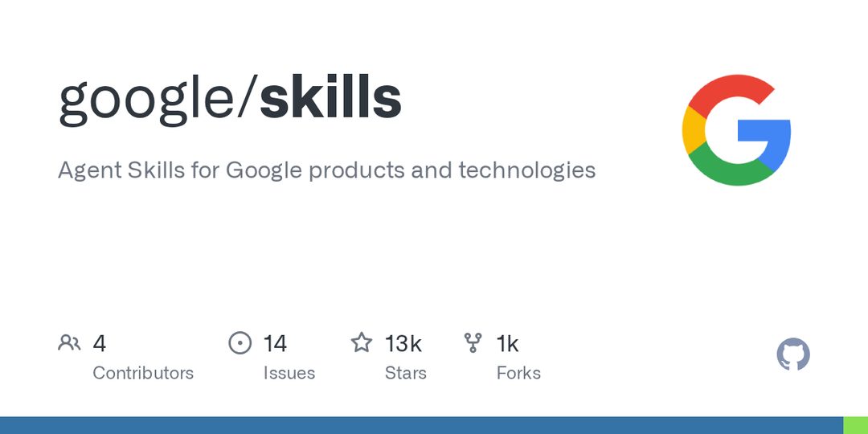
Task: Open the "Stars" label
Action: 406,373
